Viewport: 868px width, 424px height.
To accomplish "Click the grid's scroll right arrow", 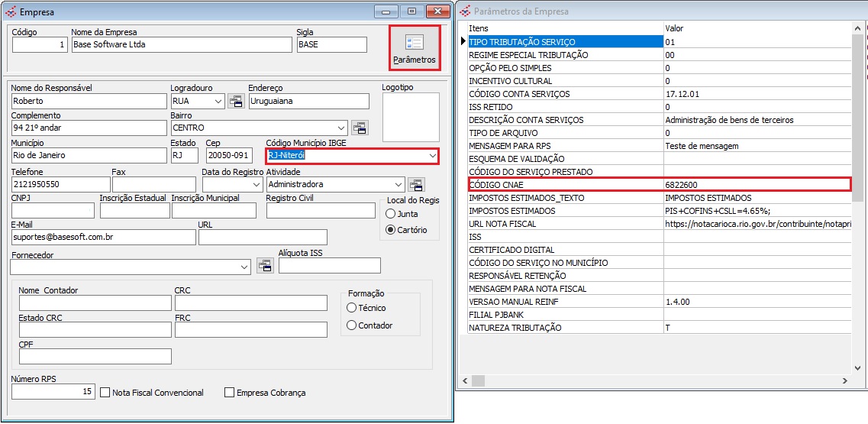I will point(845,380).
